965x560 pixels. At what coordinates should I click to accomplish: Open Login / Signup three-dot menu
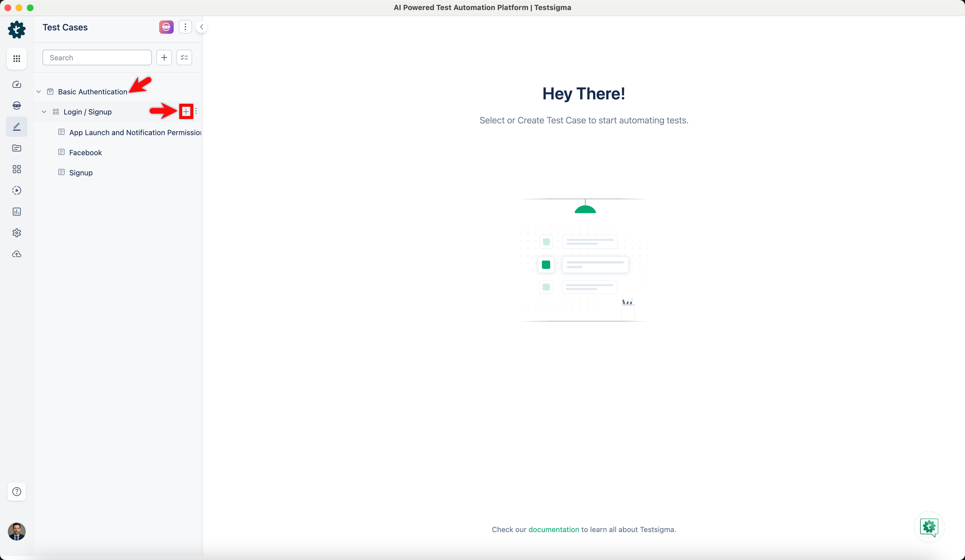(x=196, y=111)
